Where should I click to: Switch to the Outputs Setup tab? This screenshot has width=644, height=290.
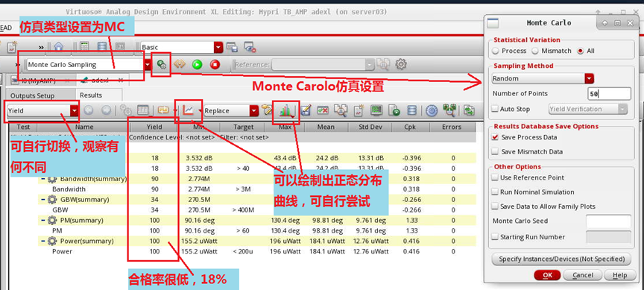(33, 95)
